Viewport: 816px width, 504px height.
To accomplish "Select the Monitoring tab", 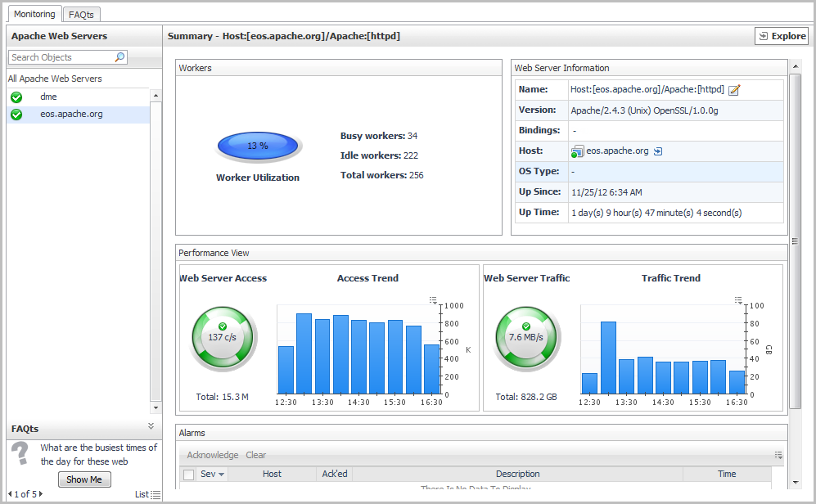I will click(x=34, y=14).
